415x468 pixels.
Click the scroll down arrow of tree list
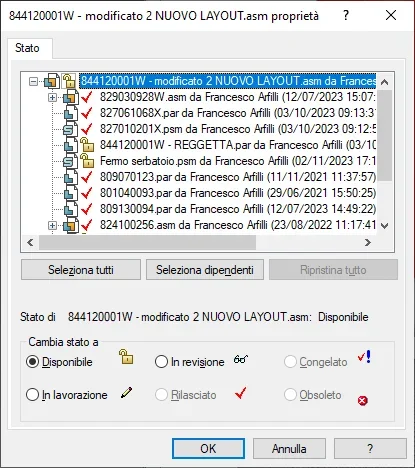click(x=385, y=226)
